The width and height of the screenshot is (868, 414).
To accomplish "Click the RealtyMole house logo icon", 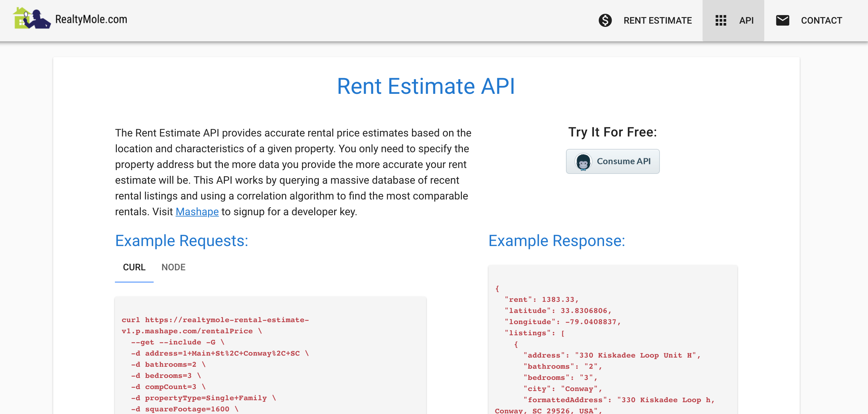I will 31,19.
